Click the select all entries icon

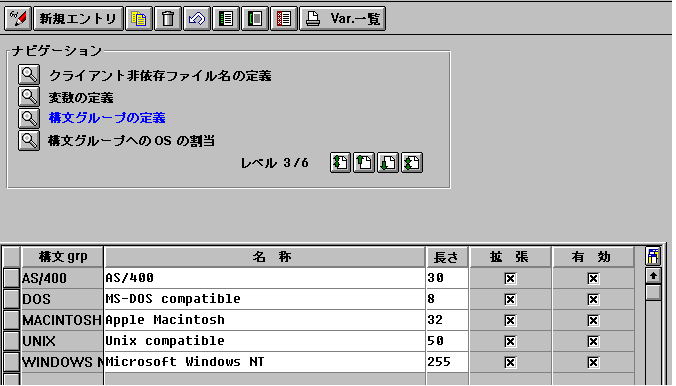point(225,19)
